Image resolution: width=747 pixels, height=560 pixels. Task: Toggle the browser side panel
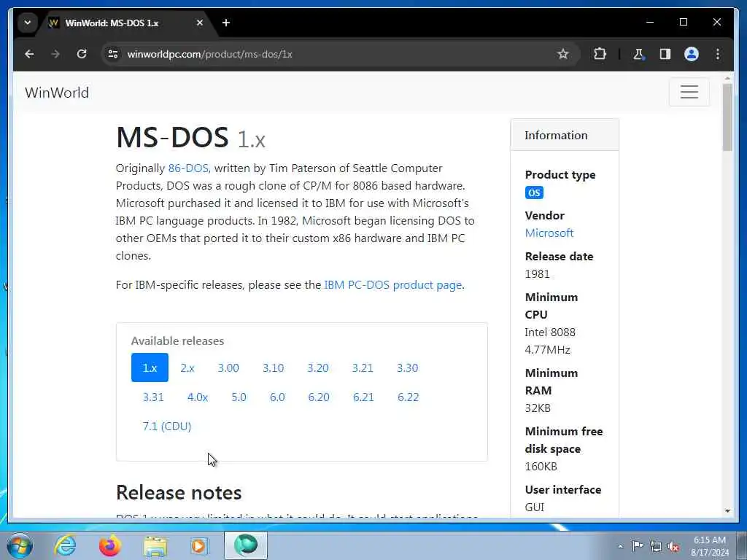click(x=665, y=54)
